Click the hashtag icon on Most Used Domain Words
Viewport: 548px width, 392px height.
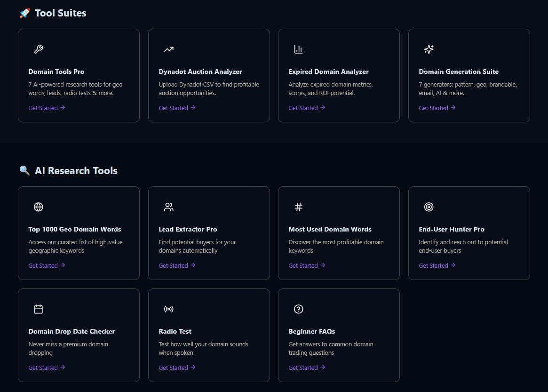click(x=298, y=207)
